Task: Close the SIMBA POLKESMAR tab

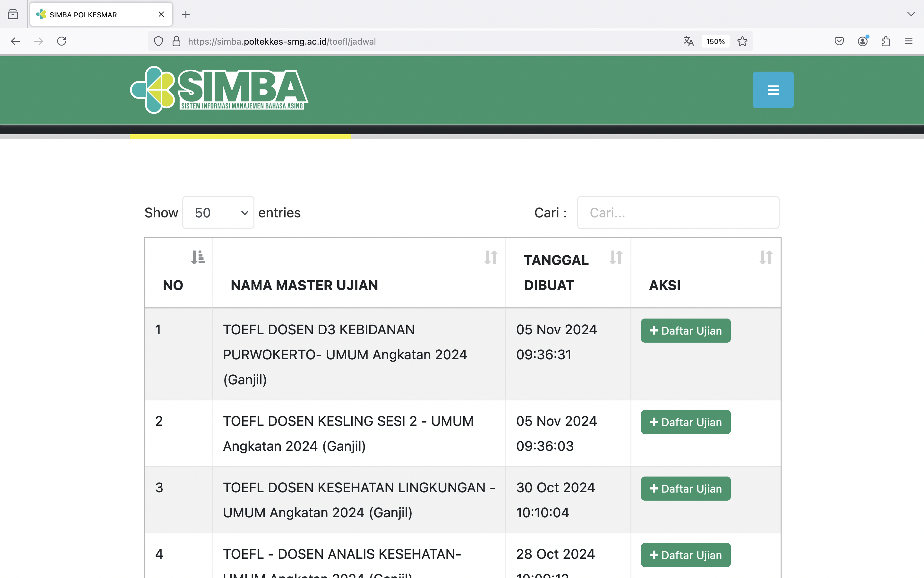Action: pos(161,14)
